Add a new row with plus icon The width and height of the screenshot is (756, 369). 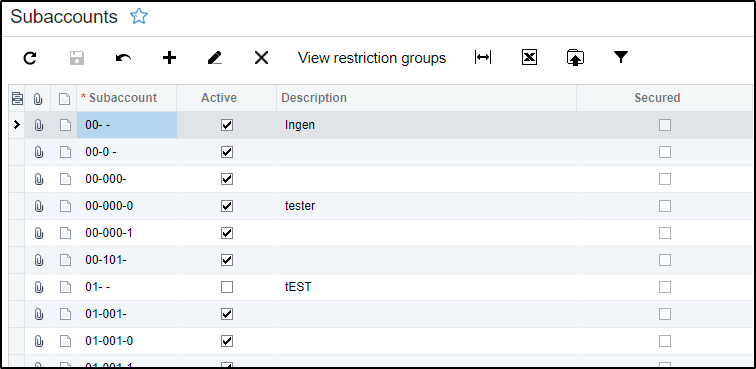coord(169,58)
